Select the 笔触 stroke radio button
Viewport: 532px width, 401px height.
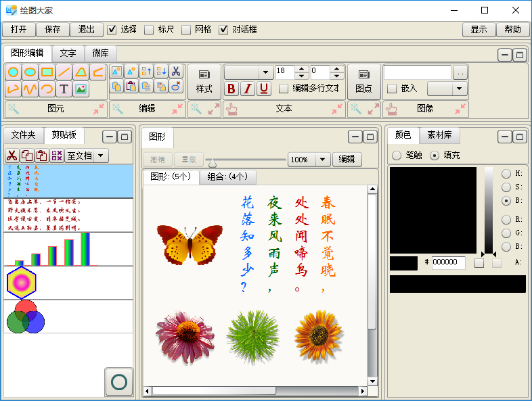(397, 156)
